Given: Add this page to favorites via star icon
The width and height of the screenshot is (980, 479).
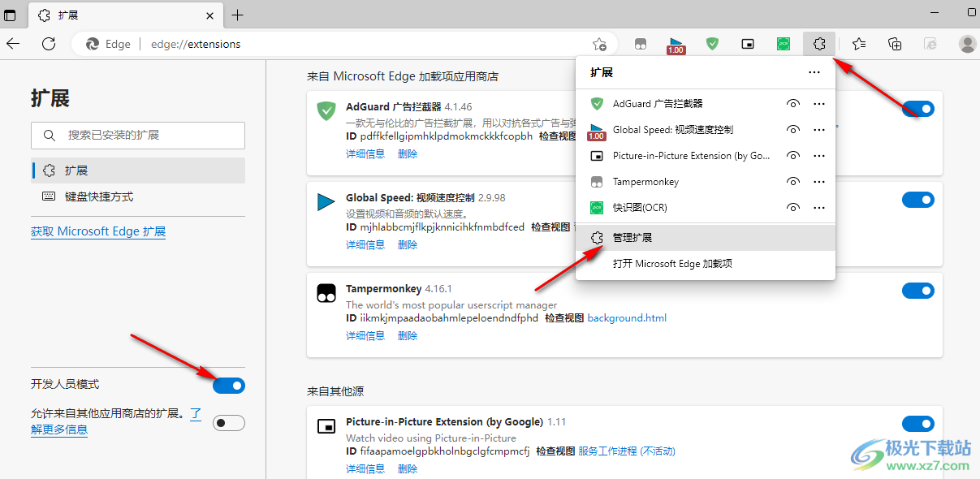Looking at the screenshot, I should (x=599, y=44).
